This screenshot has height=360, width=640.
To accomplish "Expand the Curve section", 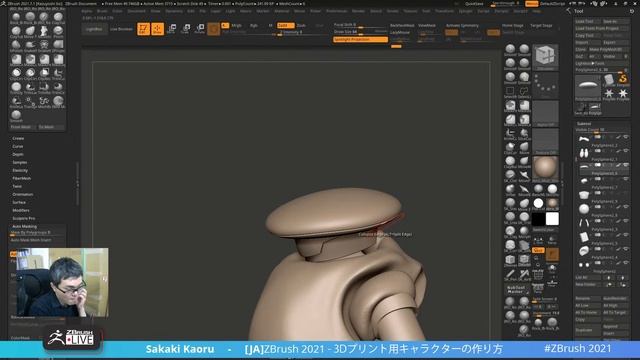I will click(x=18, y=147).
